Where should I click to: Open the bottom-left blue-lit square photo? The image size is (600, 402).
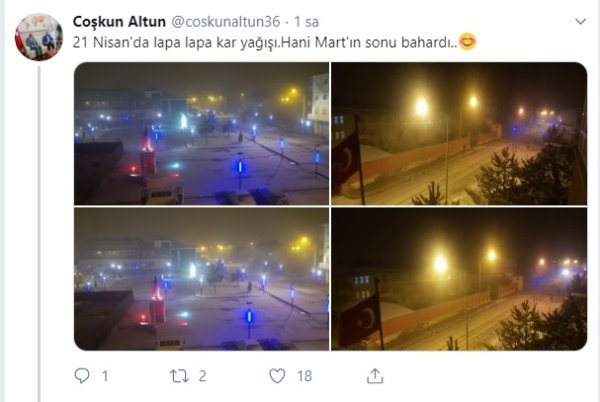click(201, 279)
